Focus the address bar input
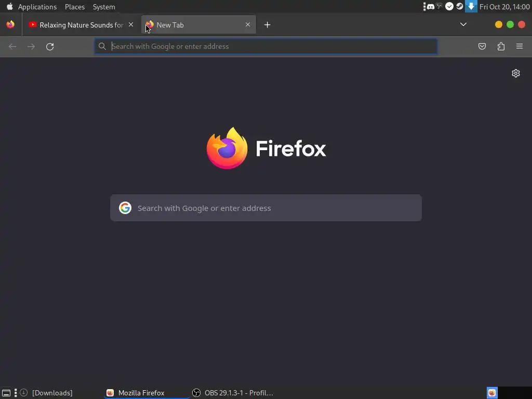This screenshot has width=532, height=399. click(x=266, y=46)
